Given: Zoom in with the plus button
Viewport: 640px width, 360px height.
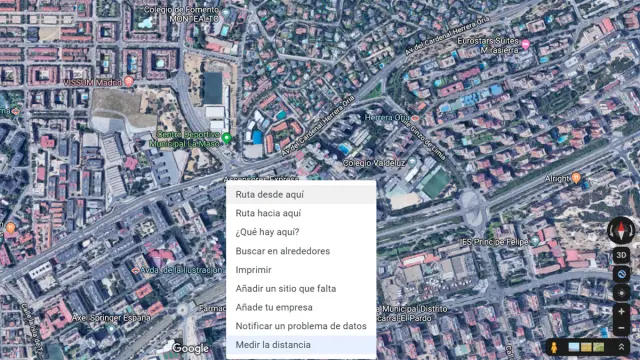Looking at the screenshot, I should pyautogui.click(x=621, y=311).
